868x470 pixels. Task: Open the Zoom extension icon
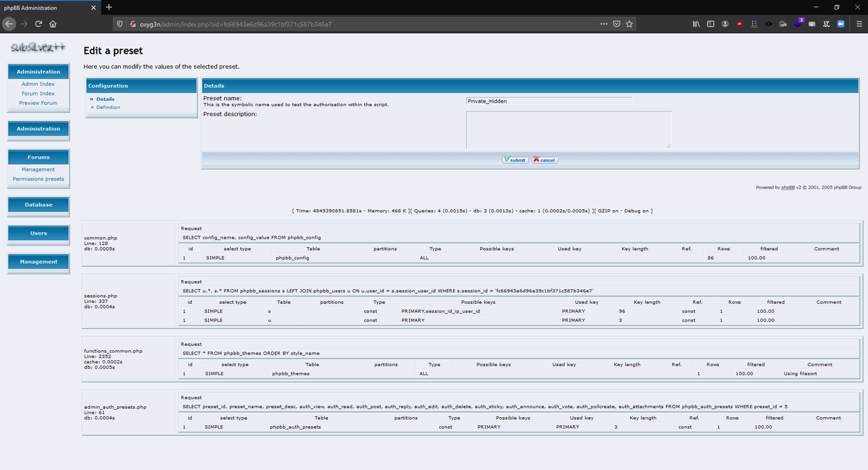[841, 23]
